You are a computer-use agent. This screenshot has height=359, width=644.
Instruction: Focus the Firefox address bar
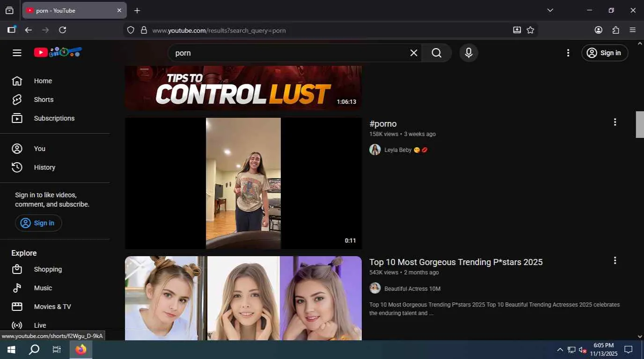click(x=328, y=30)
